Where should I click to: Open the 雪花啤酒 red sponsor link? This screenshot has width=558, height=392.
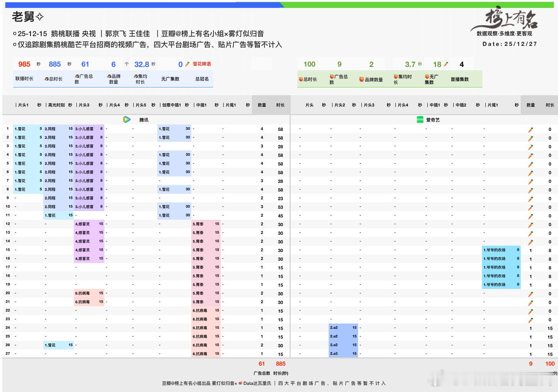pyautogui.click(x=202, y=64)
